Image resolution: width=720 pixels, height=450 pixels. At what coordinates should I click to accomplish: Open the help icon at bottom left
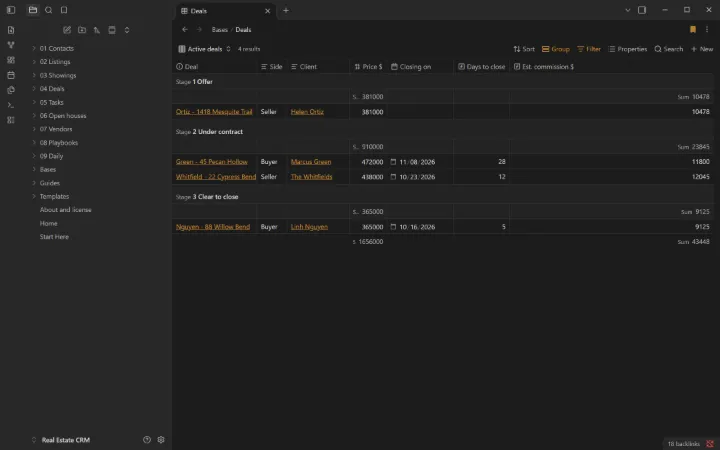pos(147,440)
